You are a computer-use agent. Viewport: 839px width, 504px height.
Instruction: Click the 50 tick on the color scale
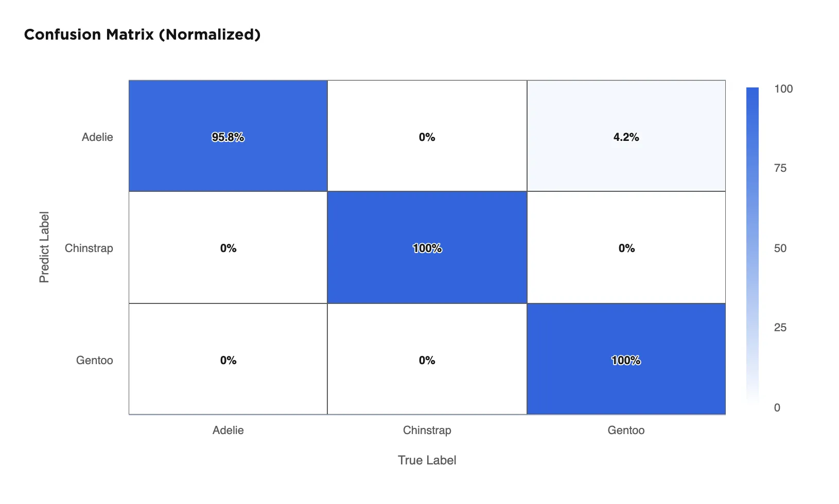tap(780, 248)
